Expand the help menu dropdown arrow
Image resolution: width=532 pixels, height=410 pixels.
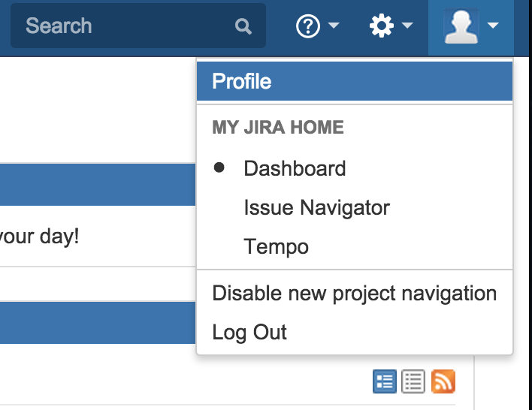click(x=334, y=26)
